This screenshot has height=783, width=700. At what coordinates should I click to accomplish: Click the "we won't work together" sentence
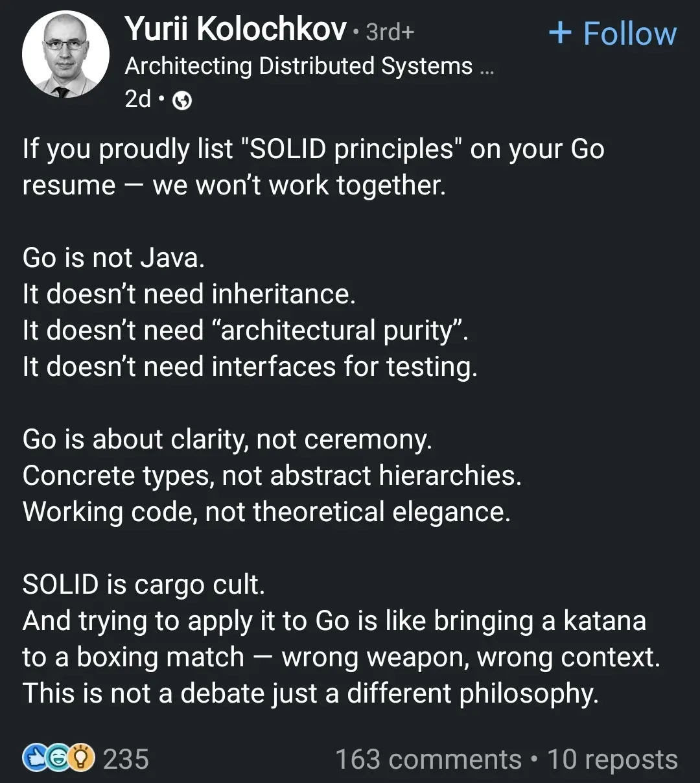[x=299, y=185]
